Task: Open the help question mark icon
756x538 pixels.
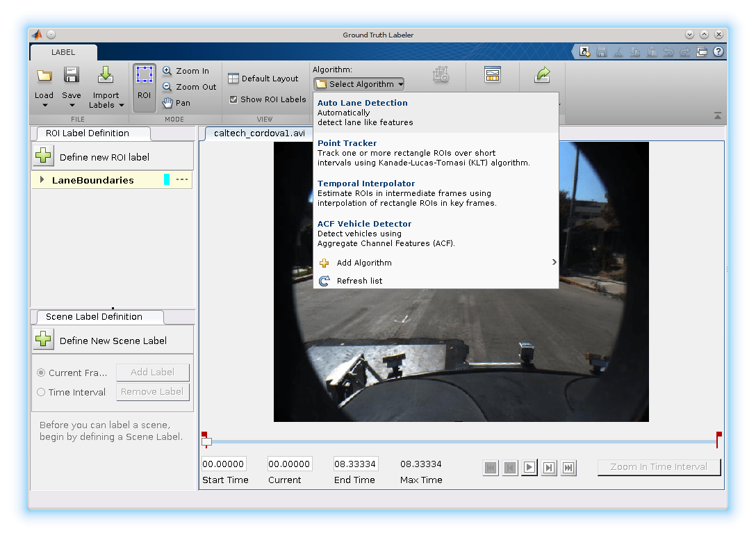Action: 718,51
